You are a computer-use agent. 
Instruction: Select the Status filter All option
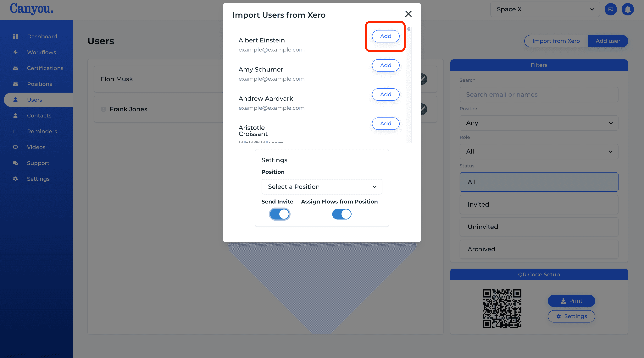click(x=539, y=182)
